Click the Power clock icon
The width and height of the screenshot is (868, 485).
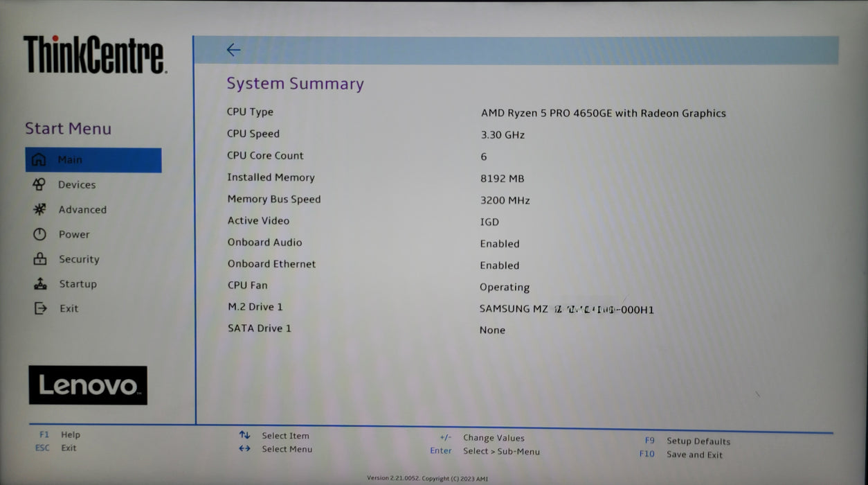point(39,234)
